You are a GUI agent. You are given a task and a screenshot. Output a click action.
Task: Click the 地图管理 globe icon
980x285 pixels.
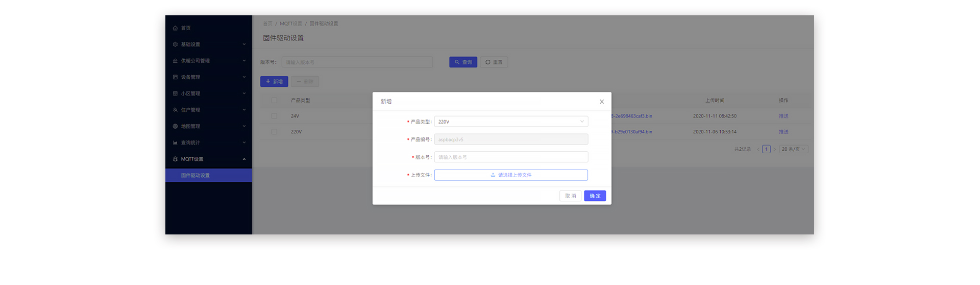[x=175, y=126]
